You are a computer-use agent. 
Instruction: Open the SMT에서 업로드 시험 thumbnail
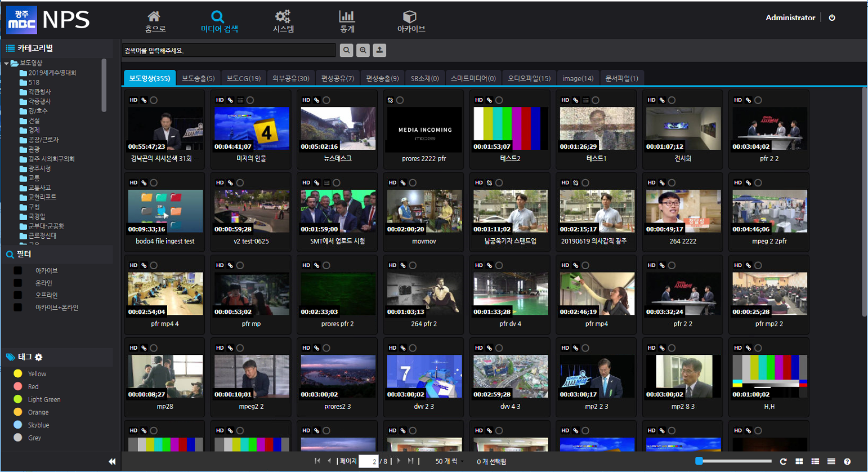tap(338, 211)
